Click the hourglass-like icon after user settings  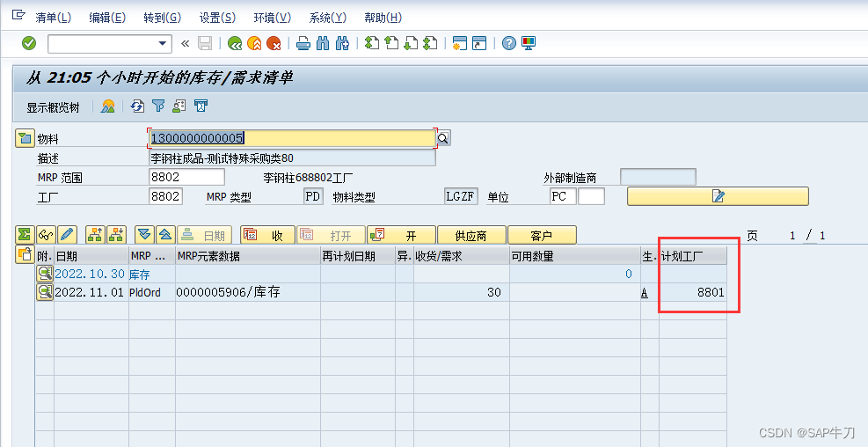click(201, 106)
